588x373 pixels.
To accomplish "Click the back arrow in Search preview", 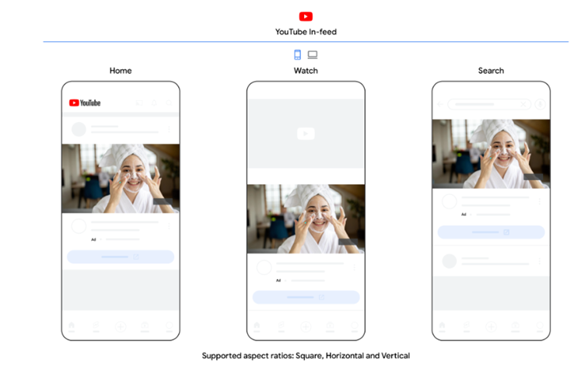I will coord(440,103).
